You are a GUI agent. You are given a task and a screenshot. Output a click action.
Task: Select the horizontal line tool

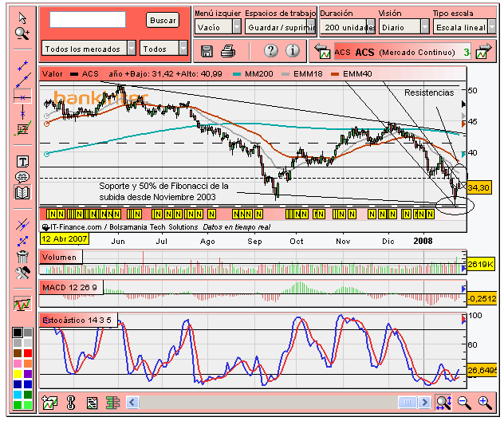pos(22,96)
